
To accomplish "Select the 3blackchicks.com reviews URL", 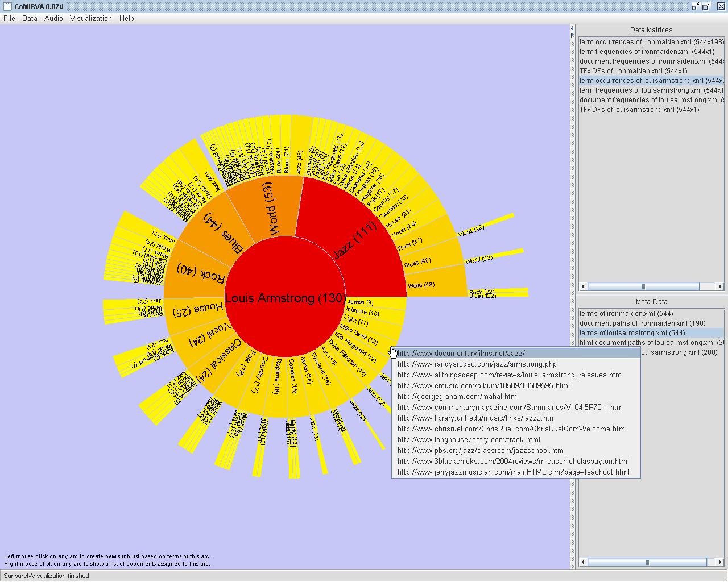I will [x=516, y=461].
